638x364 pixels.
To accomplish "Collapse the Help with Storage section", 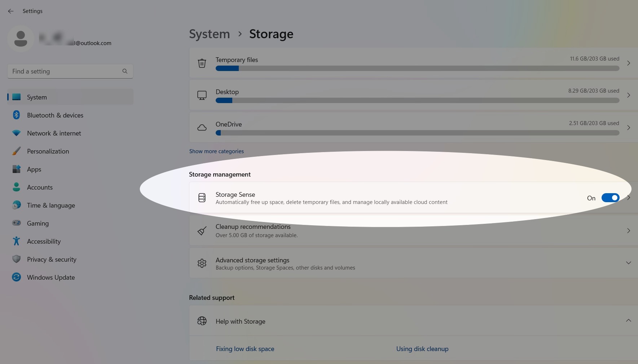I will coord(629,321).
